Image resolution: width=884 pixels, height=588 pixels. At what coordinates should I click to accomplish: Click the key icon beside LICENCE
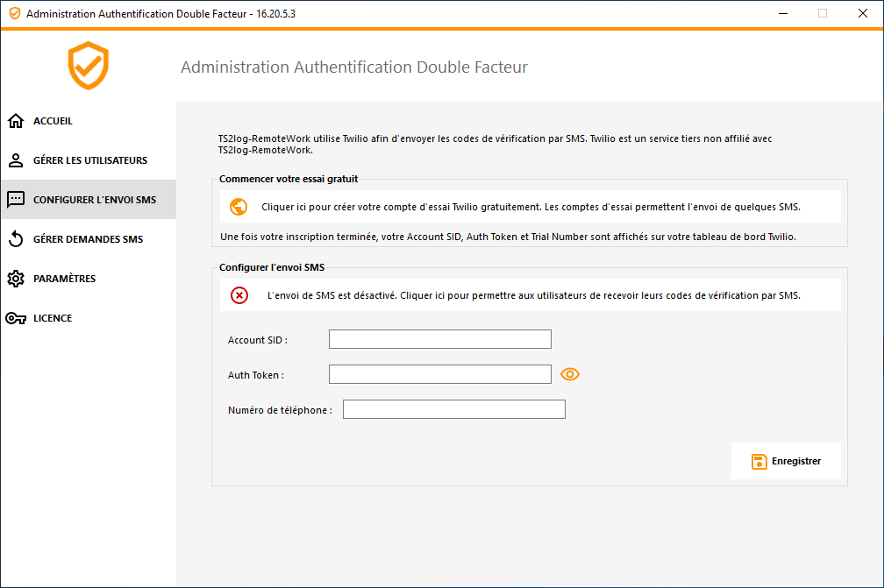(x=16, y=318)
